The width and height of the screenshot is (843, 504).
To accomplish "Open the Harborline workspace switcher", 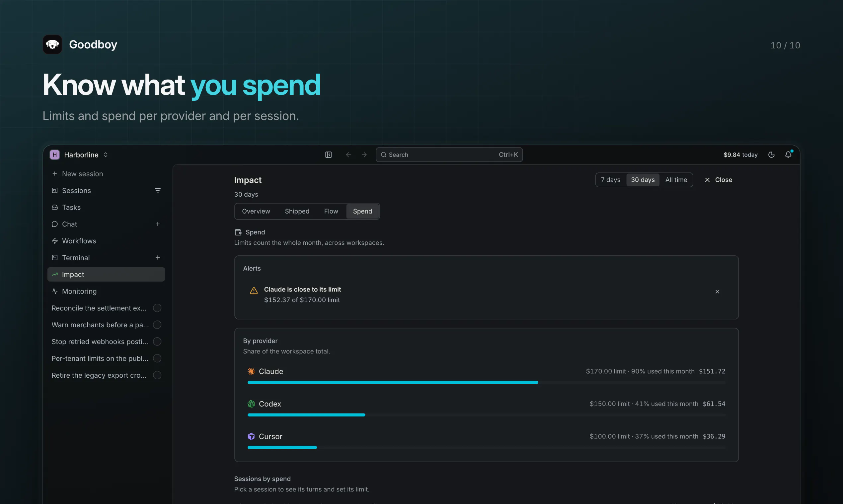I will coord(79,155).
